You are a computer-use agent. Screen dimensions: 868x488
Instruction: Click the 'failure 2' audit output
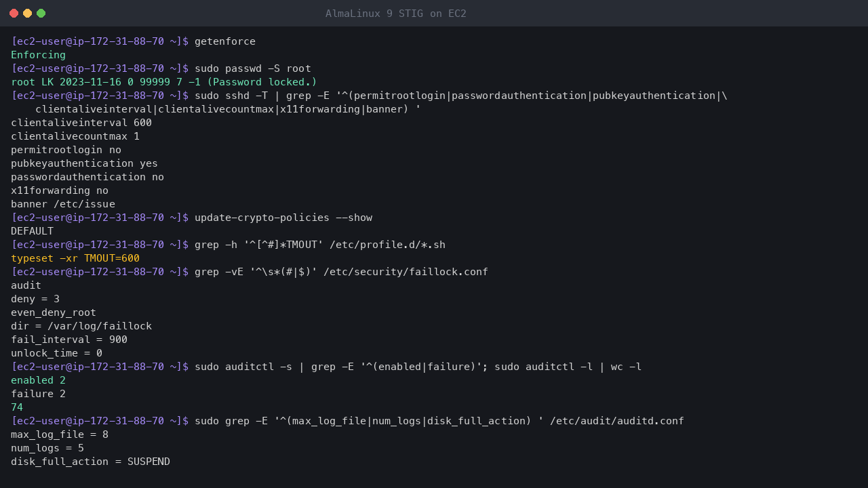coord(38,394)
